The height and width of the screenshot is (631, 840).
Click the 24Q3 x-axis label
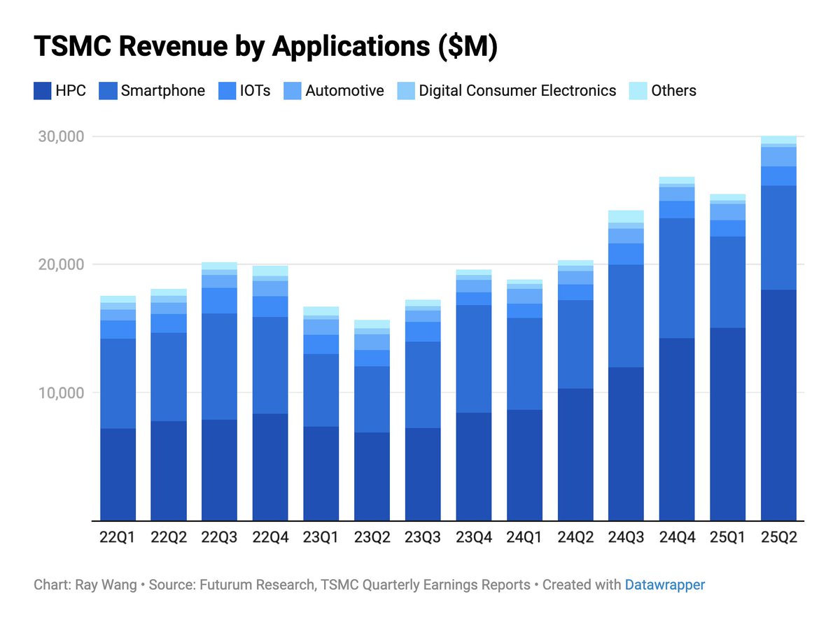(626, 537)
